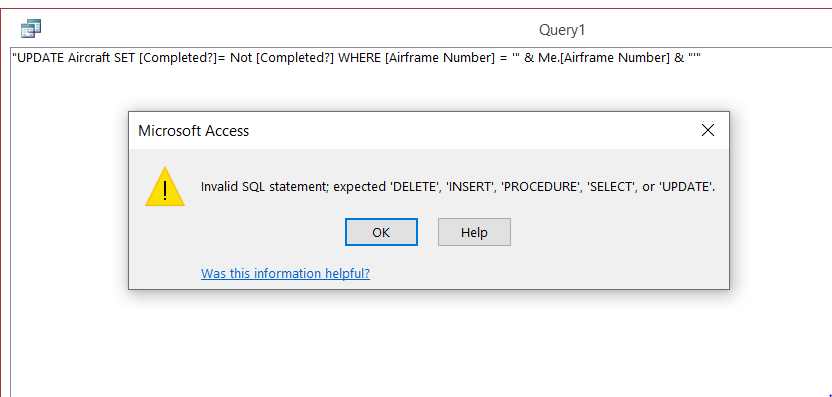This screenshot has width=832, height=397.
Task: Click the word 'SELECT' in the error message
Action: (612, 187)
